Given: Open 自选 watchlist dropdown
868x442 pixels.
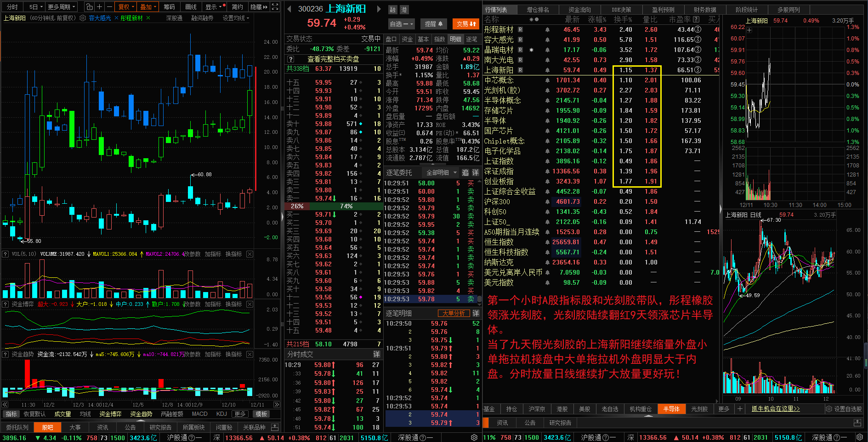Looking at the screenshot, I should click(x=402, y=24).
